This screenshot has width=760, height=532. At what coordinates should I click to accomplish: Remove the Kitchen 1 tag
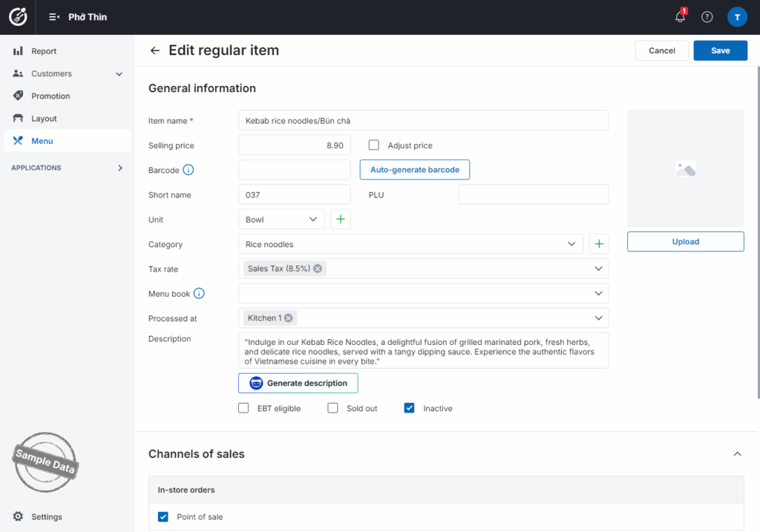289,318
